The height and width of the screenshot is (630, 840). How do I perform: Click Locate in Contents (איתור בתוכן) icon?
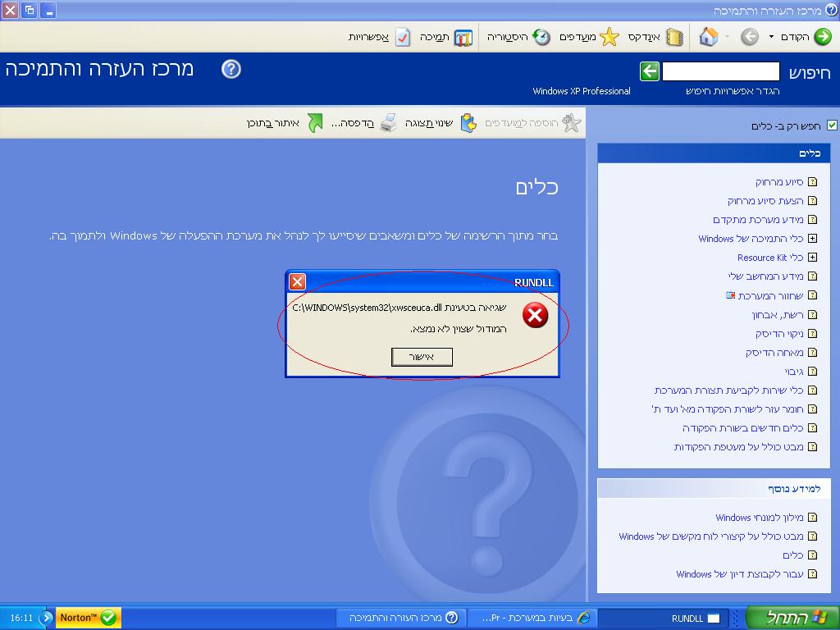click(315, 123)
